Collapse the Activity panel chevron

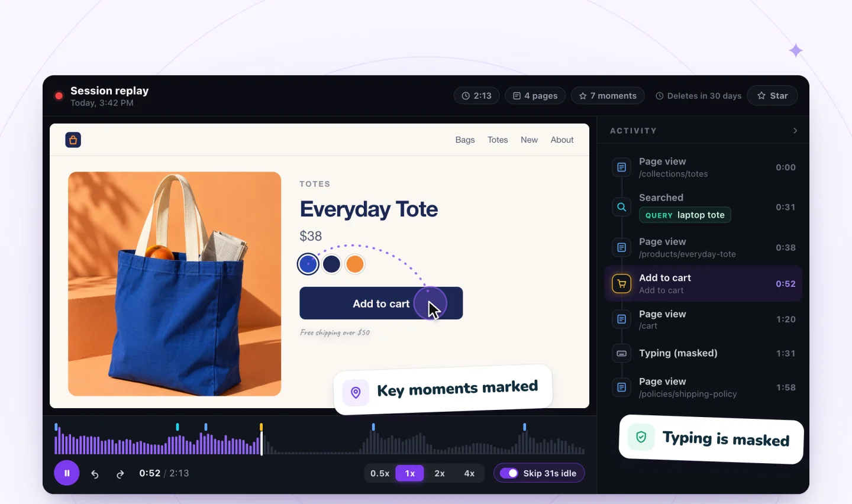(795, 131)
